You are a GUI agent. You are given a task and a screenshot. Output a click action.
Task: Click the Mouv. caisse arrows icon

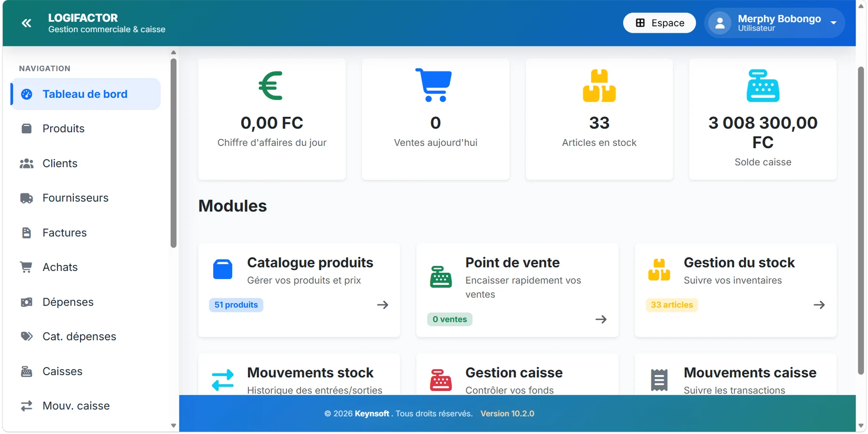pos(27,406)
